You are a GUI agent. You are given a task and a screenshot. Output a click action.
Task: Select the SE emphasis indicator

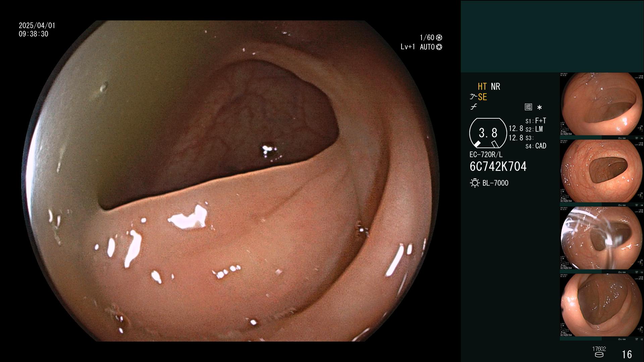click(x=482, y=97)
